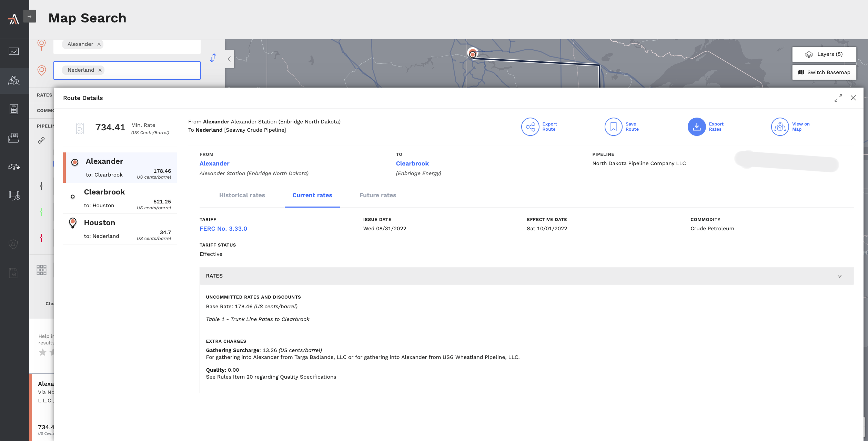Click the Wed 08/31/2022 issue date
Image resolution: width=868 pixels, height=441 pixels.
385,229
